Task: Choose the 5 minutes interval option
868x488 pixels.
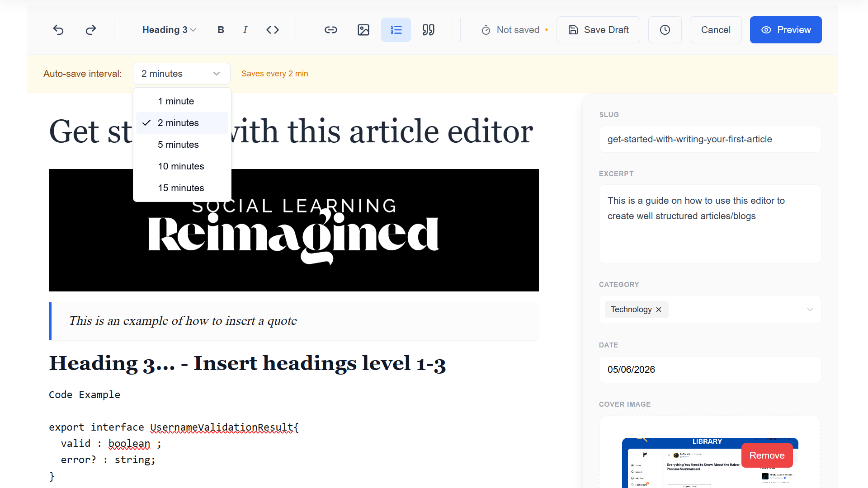Action: pos(182,145)
